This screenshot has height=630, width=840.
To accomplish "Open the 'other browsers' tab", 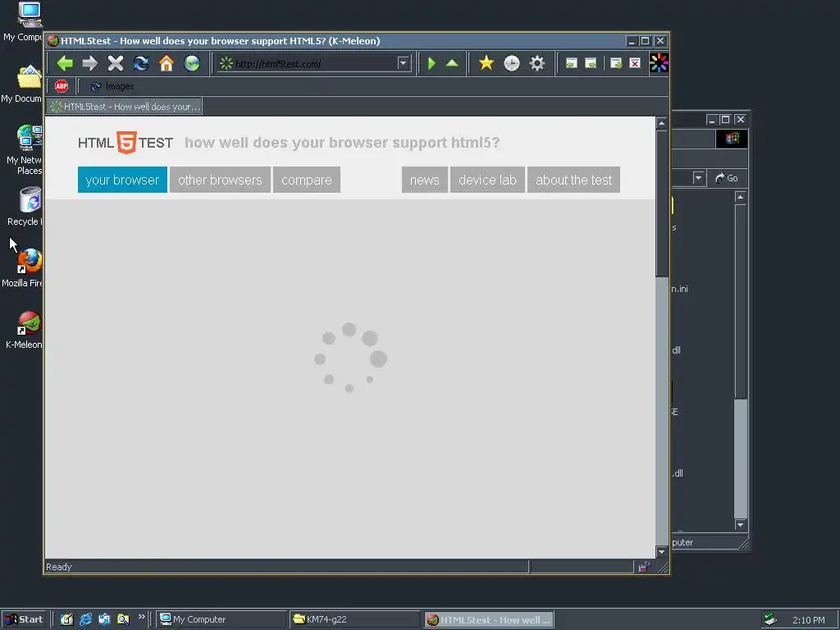I will click(220, 180).
